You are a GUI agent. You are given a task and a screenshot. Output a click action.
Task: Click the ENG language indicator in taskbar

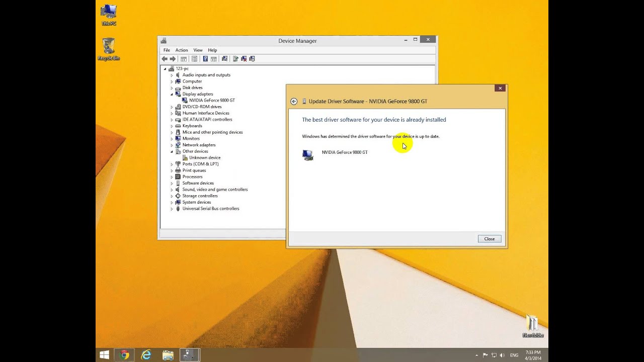pos(514,355)
